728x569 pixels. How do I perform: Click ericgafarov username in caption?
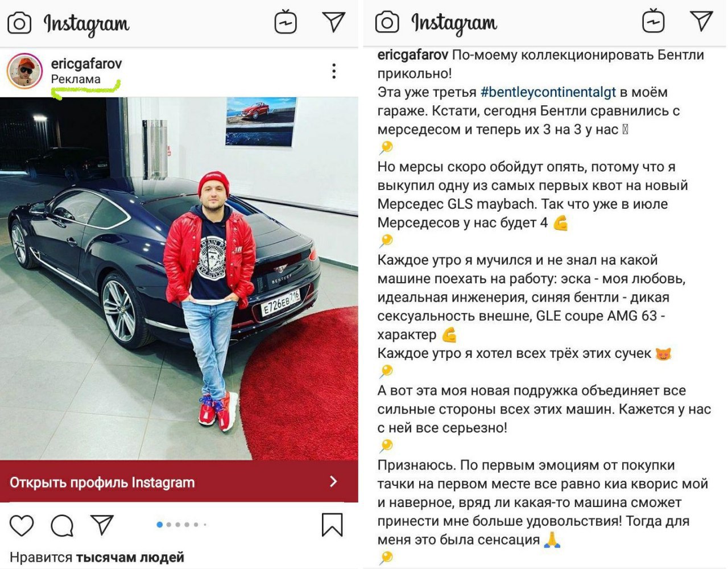point(413,55)
